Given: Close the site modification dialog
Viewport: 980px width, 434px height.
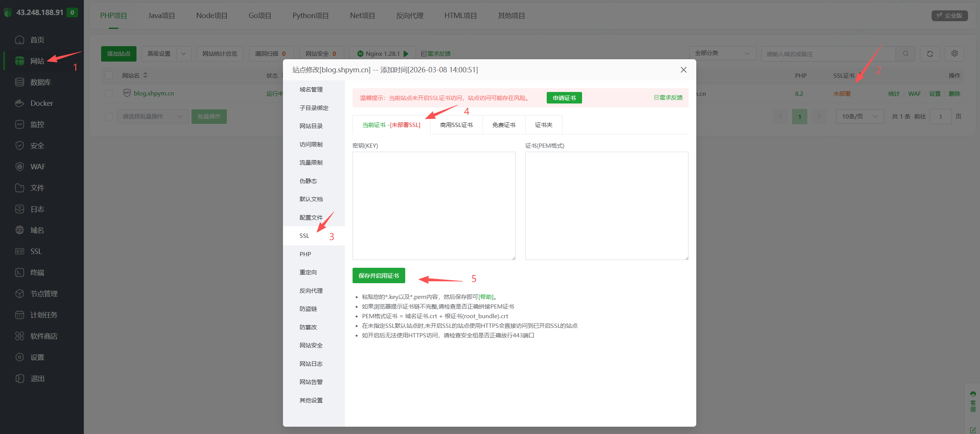Looking at the screenshot, I should [683, 70].
